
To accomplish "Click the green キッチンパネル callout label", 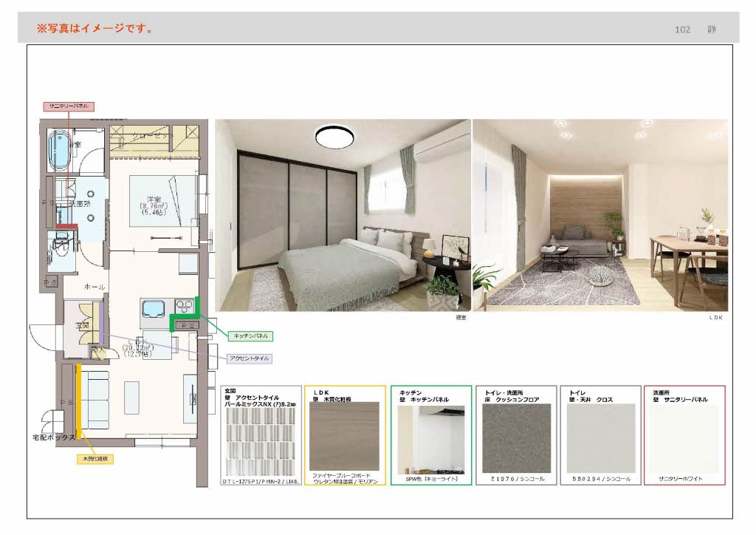I will (250, 335).
